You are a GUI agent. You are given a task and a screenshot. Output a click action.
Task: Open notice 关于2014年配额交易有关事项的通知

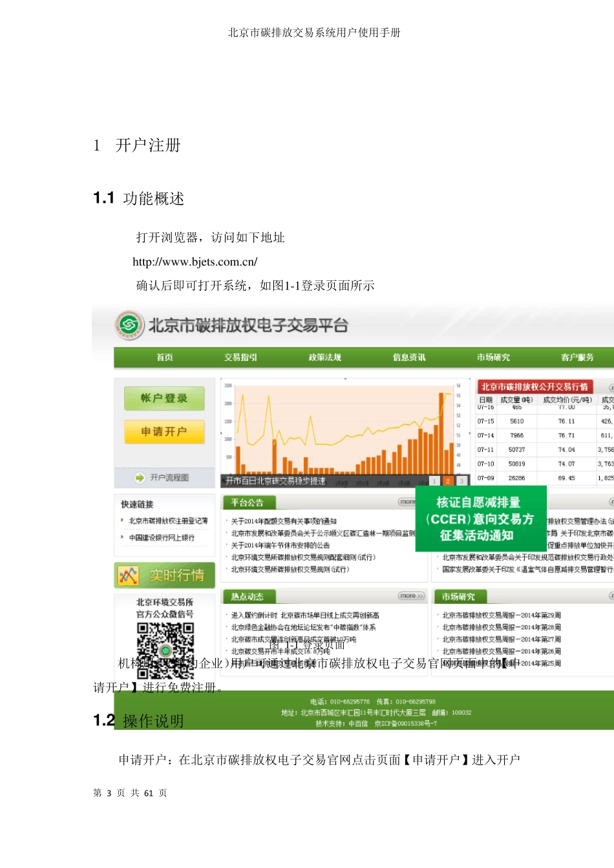point(284,521)
